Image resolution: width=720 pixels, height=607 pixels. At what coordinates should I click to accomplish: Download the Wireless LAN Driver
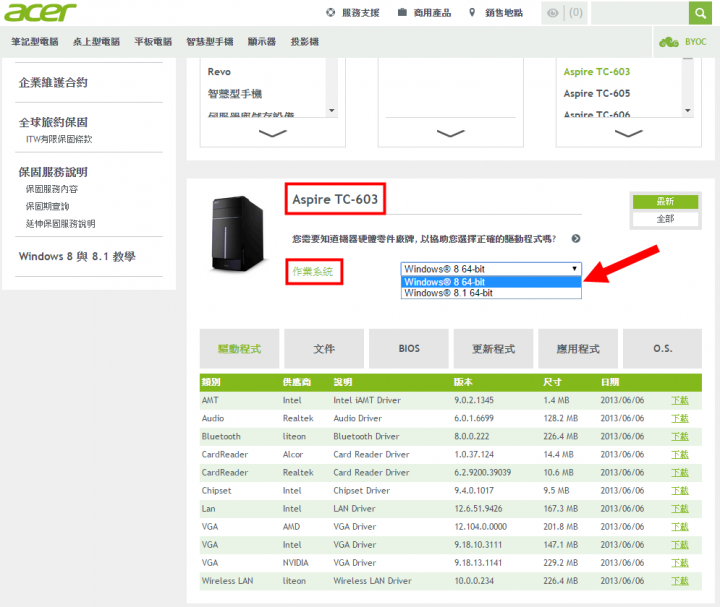pyautogui.click(x=680, y=581)
